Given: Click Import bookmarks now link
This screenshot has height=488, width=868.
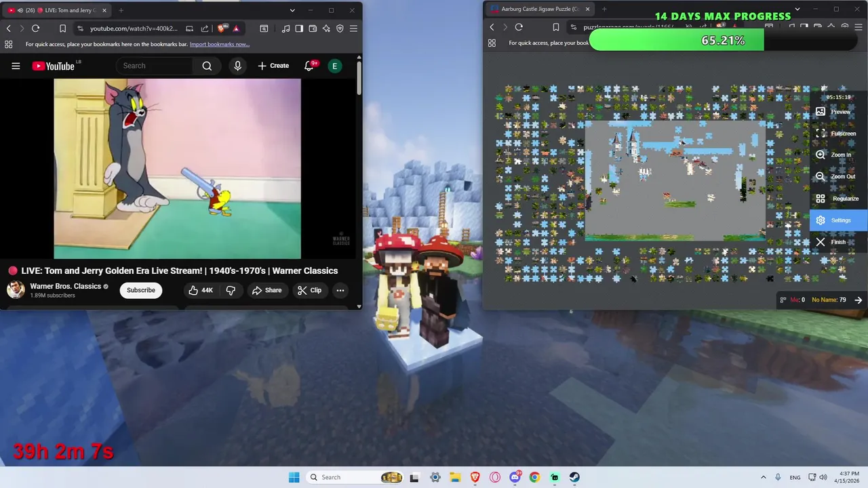Looking at the screenshot, I should (x=220, y=44).
